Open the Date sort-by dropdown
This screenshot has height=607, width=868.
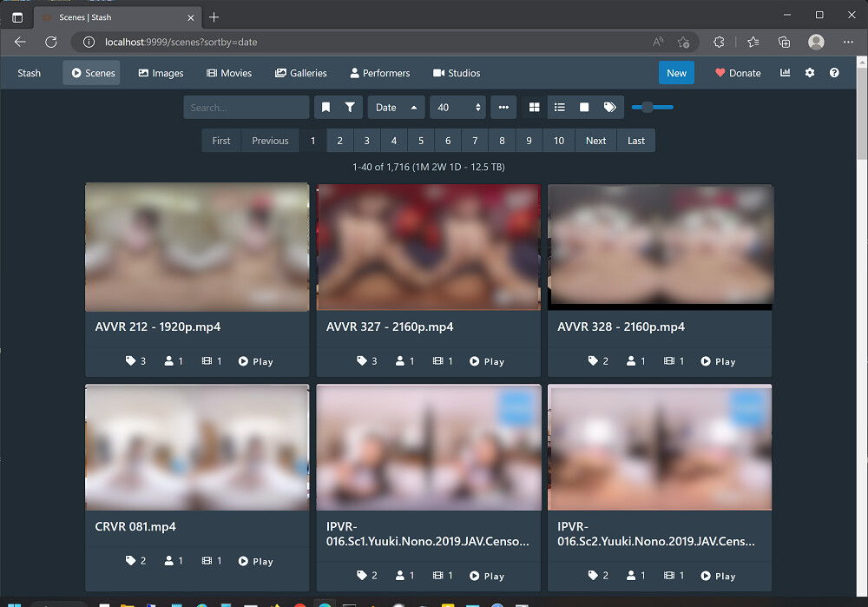click(387, 108)
